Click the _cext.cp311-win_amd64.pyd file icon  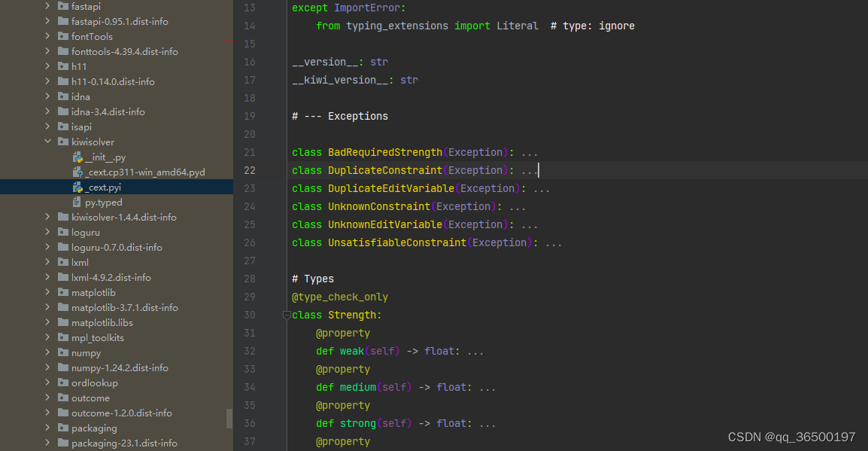pyautogui.click(x=77, y=172)
